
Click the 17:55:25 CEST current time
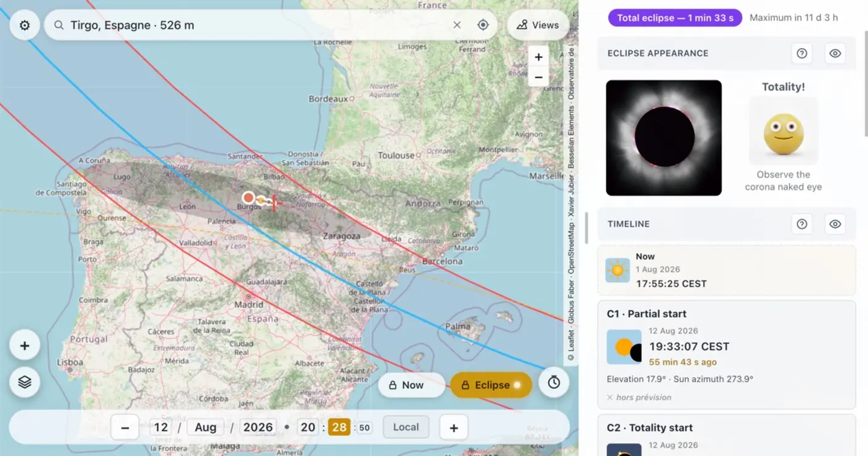(x=671, y=284)
